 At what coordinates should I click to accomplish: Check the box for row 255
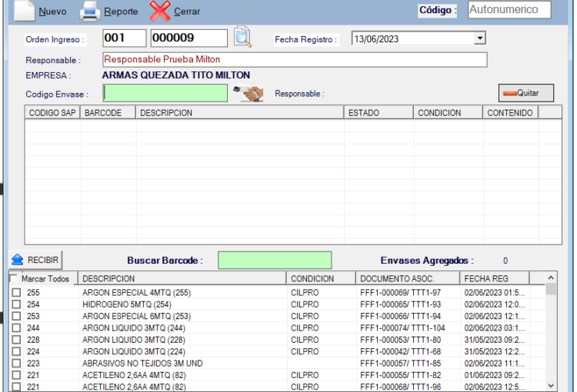(x=16, y=293)
